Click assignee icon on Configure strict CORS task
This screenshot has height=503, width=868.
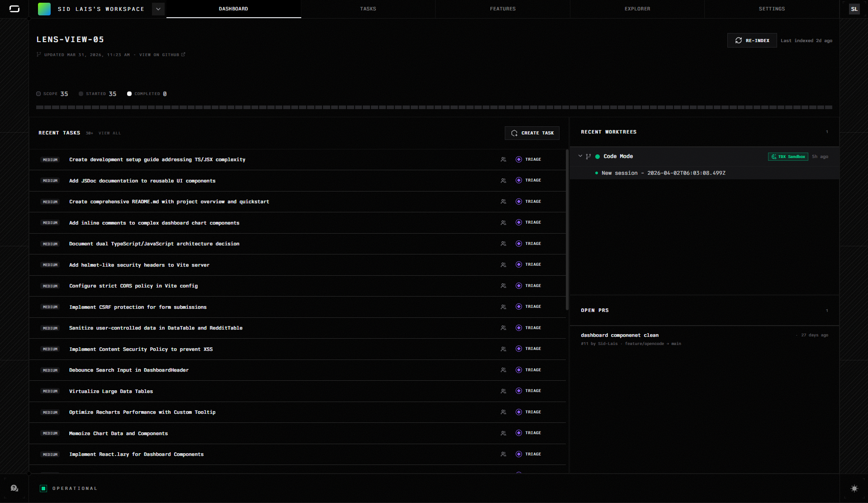click(503, 286)
